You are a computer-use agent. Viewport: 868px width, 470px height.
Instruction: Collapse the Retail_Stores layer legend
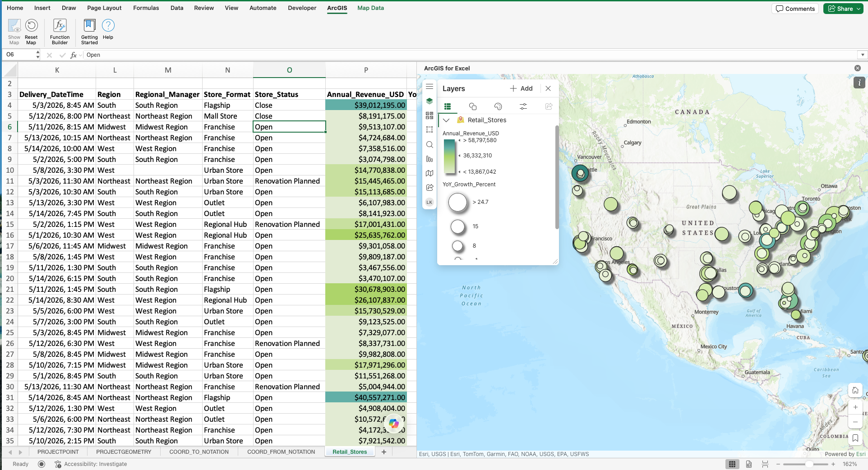446,120
